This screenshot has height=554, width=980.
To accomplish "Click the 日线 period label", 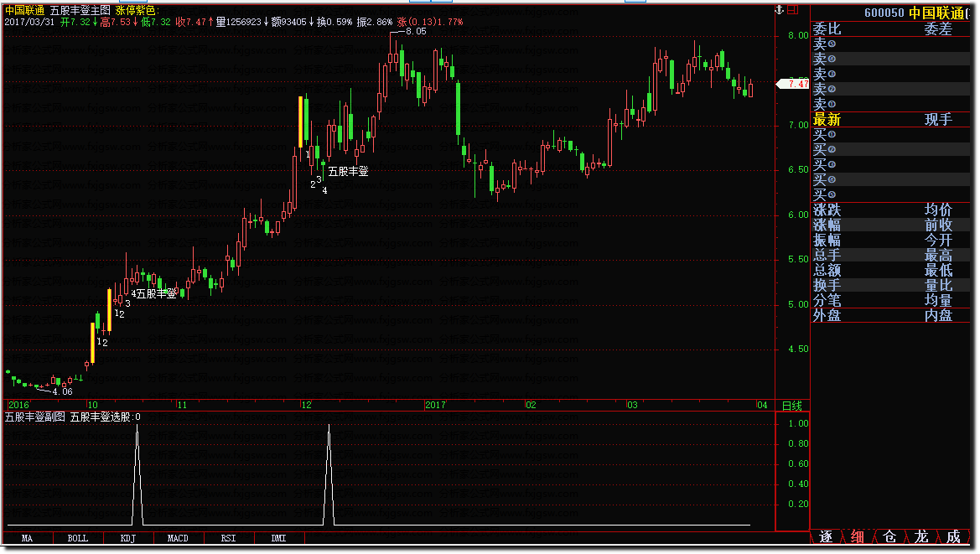I will (792, 406).
